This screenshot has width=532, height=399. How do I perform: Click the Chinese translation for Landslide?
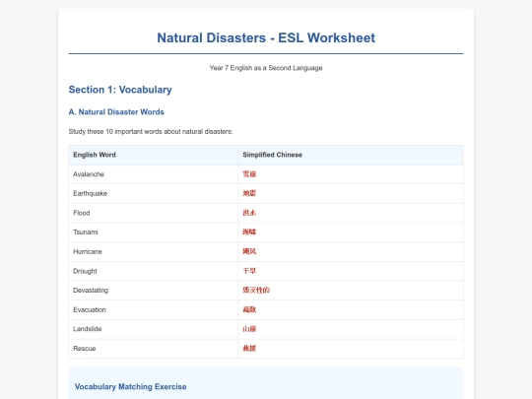point(249,329)
